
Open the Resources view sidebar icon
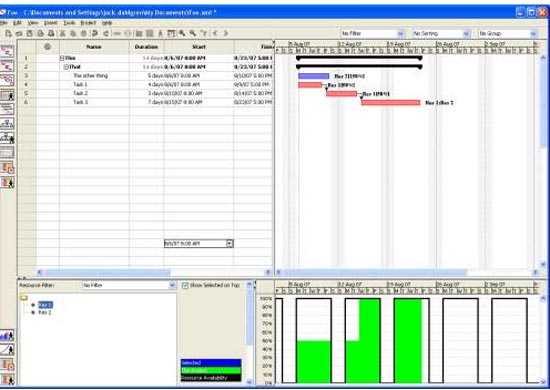tap(7, 95)
